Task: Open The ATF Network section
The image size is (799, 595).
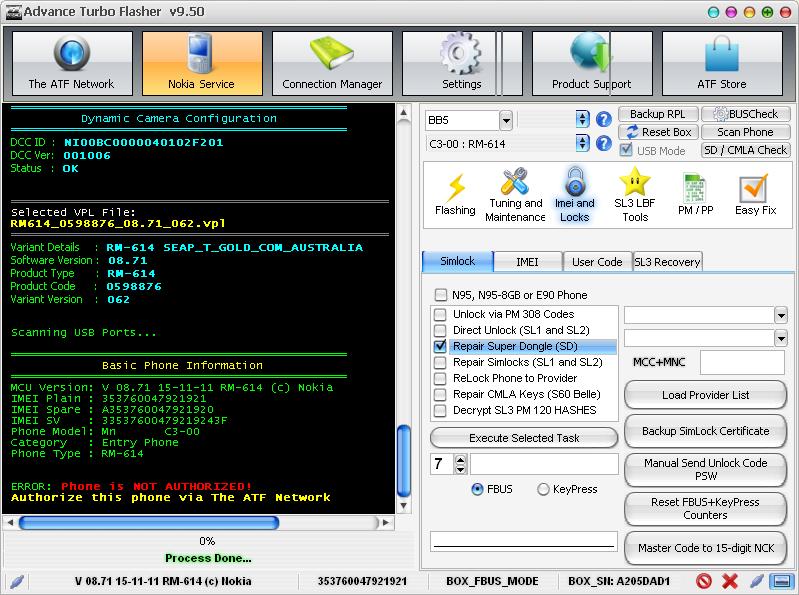Action: [72, 63]
